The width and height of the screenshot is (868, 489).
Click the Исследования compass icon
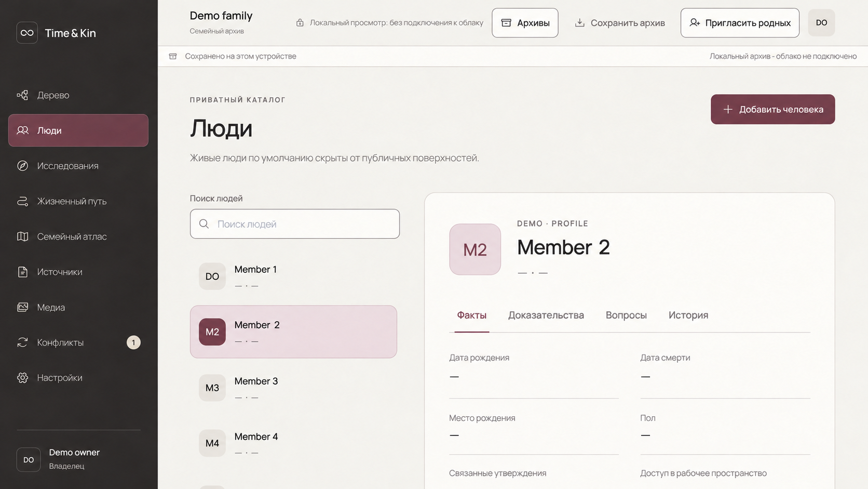(22, 166)
